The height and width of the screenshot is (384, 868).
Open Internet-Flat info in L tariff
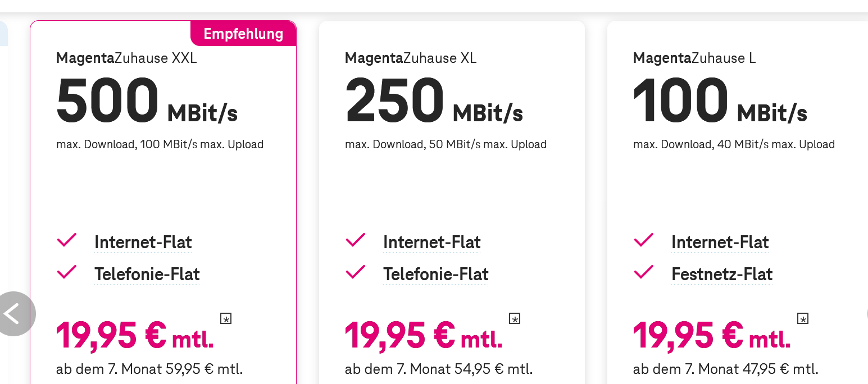pos(720,243)
